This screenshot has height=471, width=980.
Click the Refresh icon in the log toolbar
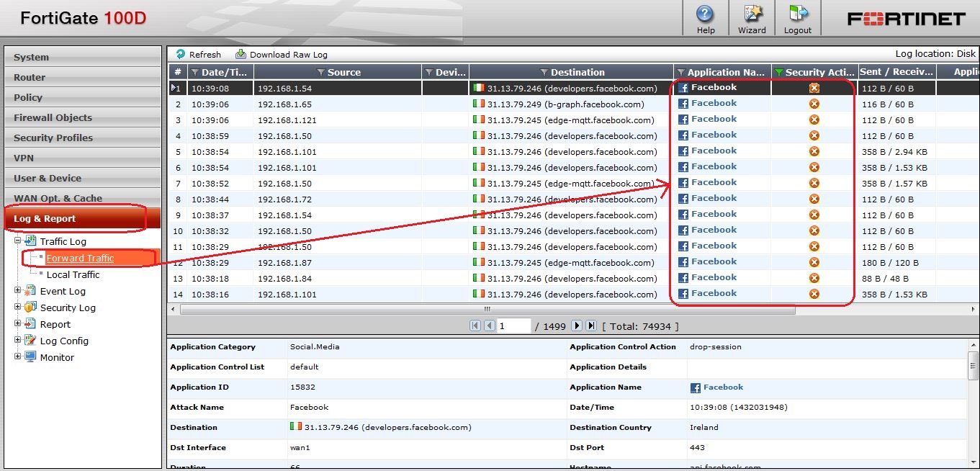tap(179, 54)
